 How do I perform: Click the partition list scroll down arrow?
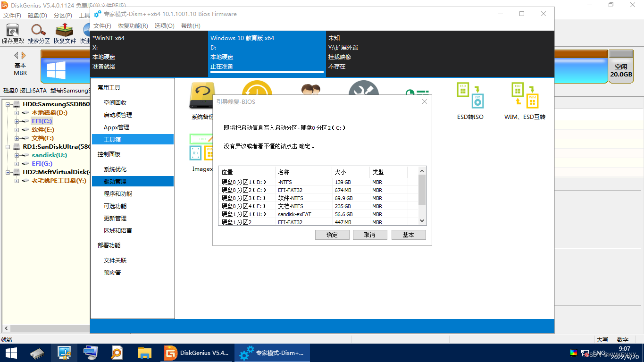[x=422, y=220]
